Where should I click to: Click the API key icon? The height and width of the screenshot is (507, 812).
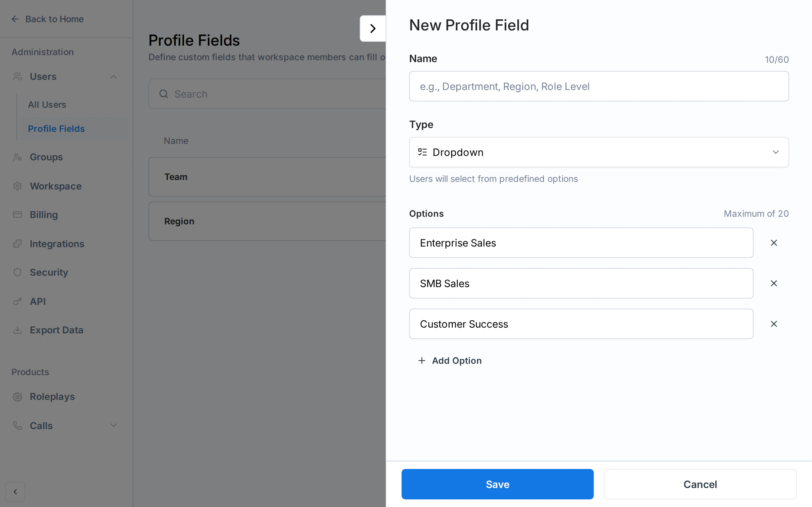click(x=17, y=301)
